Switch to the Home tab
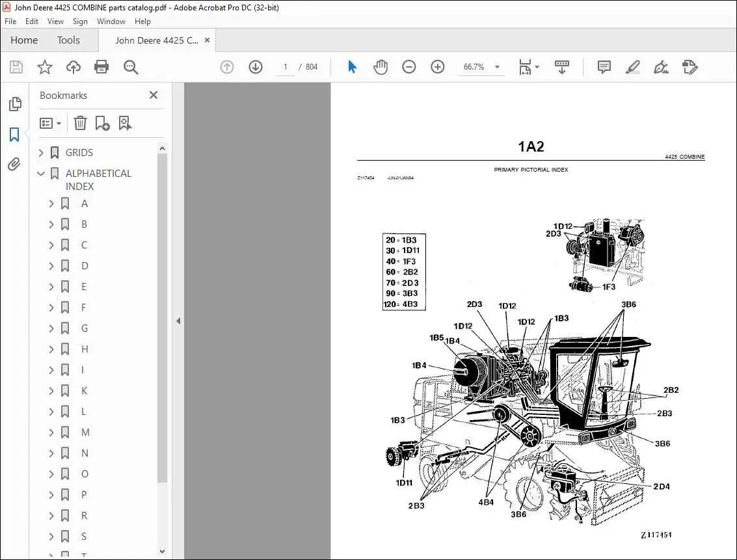The width and height of the screenshot is (737, 560). [24, 40]
